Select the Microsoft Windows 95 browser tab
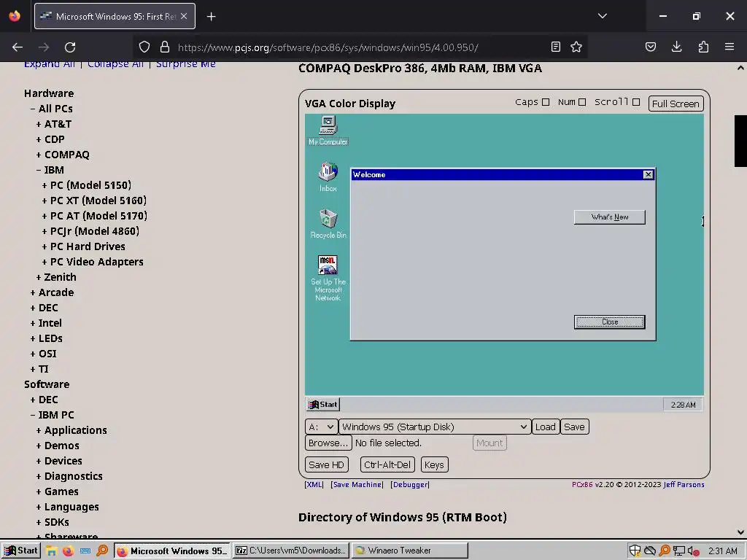747x560 pixels. point(115,16)
